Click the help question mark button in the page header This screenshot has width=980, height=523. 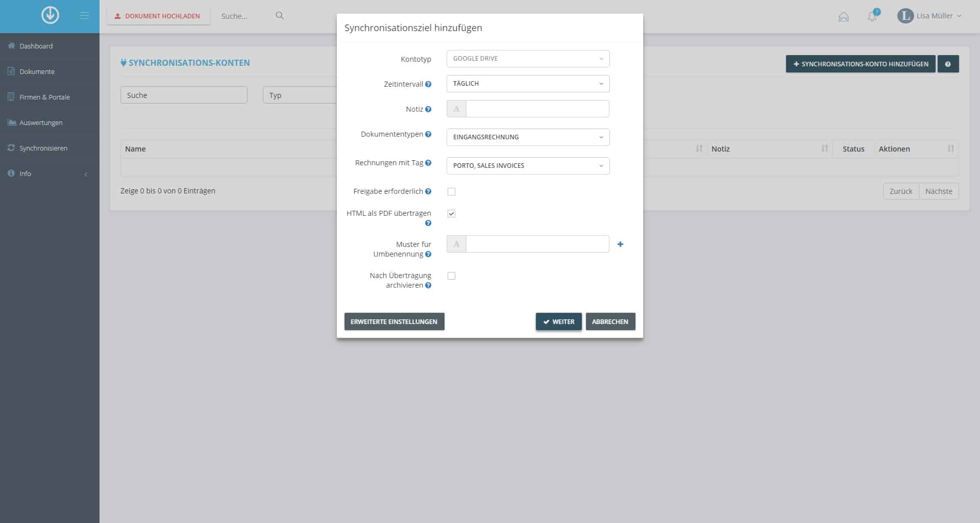(x=948, y=64)
